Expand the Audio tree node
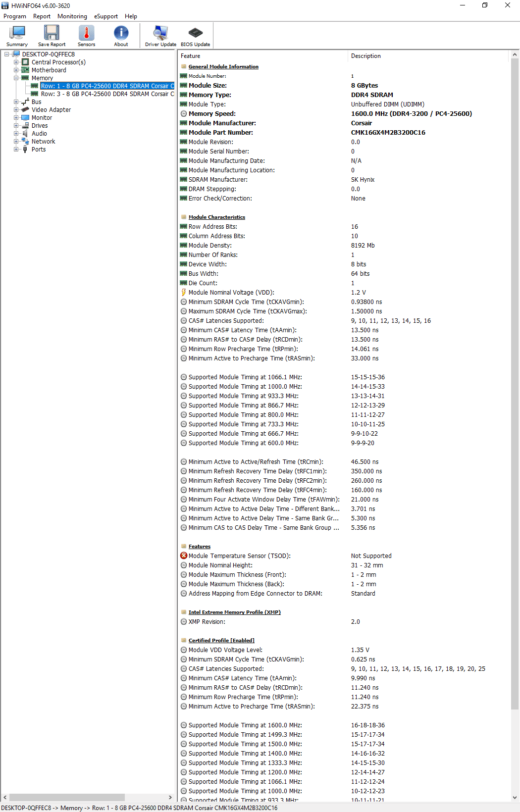 [16, 134]
